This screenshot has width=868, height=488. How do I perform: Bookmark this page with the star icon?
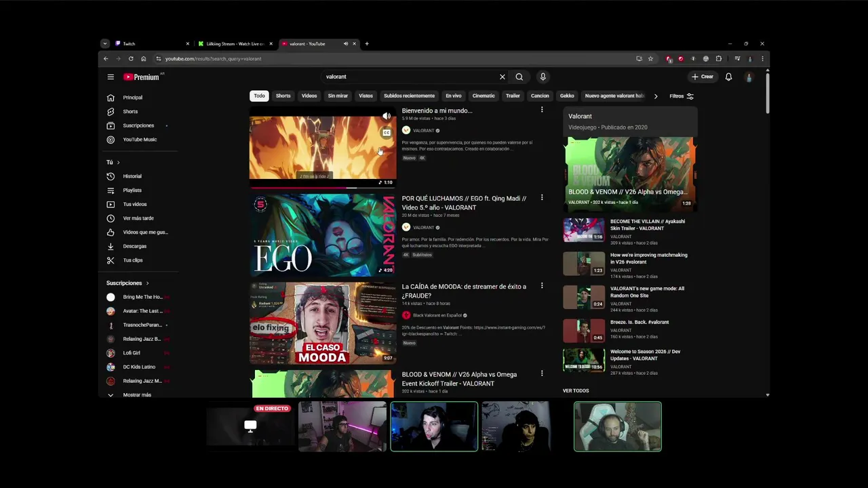[x=650, y=58]
